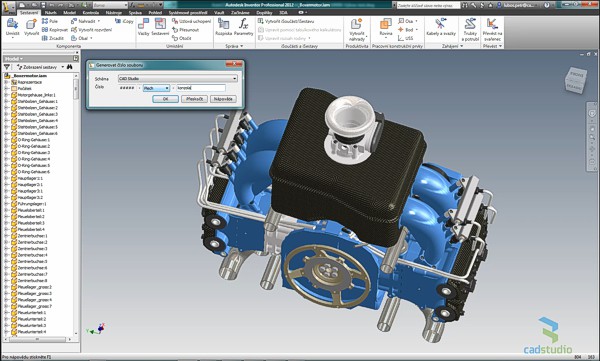Image resolution: width=600 pixels, height=361 pixels.
Task: Click the OK button in dialog
Action: 165,99
